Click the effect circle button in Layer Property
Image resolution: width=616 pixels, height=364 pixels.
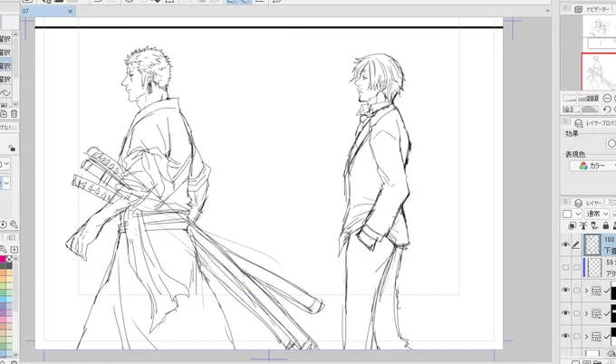pos(611,144)
